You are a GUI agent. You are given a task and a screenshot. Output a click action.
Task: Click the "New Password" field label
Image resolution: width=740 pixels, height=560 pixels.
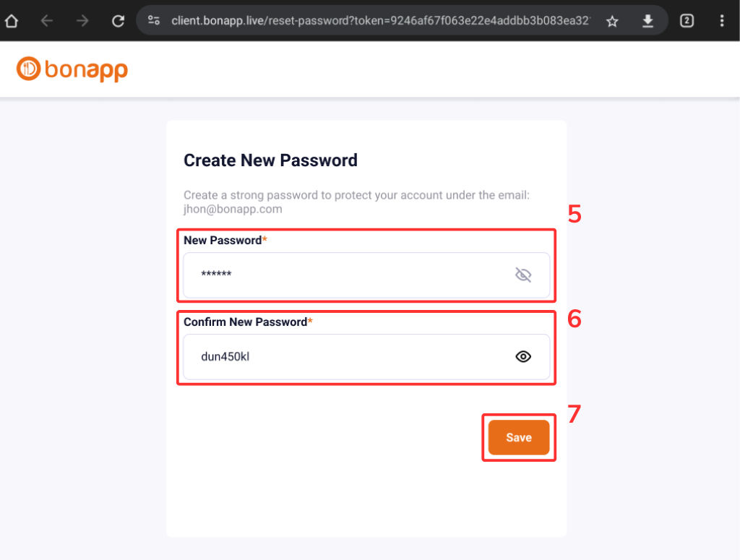click(222, 240)
